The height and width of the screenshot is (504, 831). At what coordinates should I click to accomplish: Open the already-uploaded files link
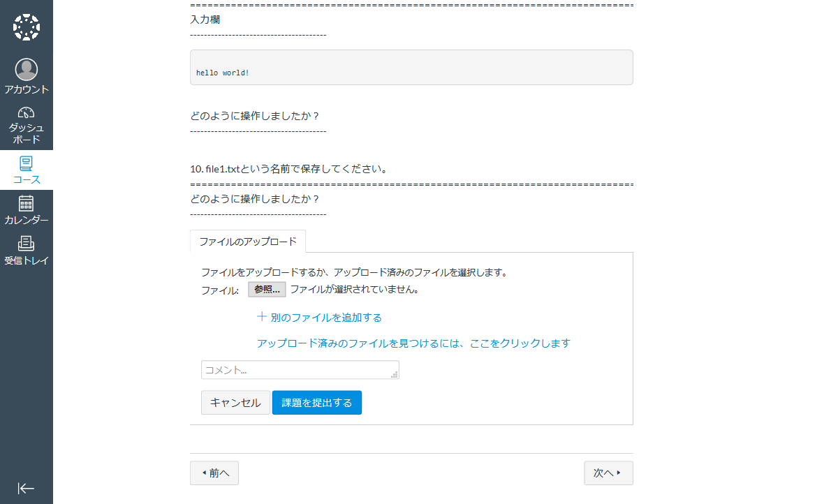[413, 343]
